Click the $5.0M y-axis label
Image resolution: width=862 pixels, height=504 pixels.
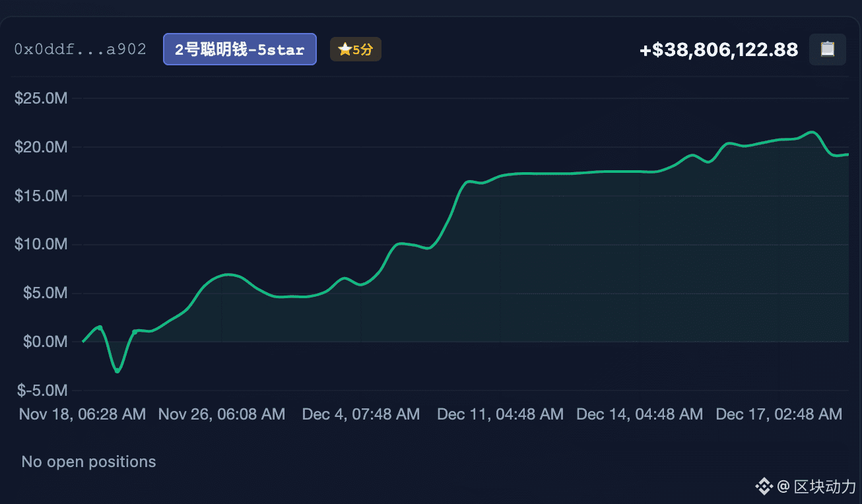click(x=45, y=293)
